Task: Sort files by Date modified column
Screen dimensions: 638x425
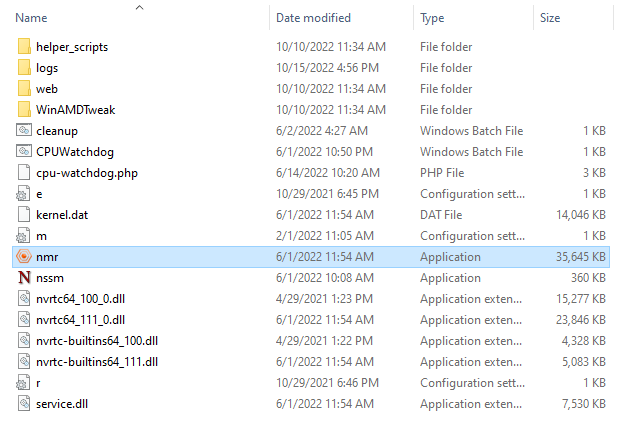Action: 314,18
